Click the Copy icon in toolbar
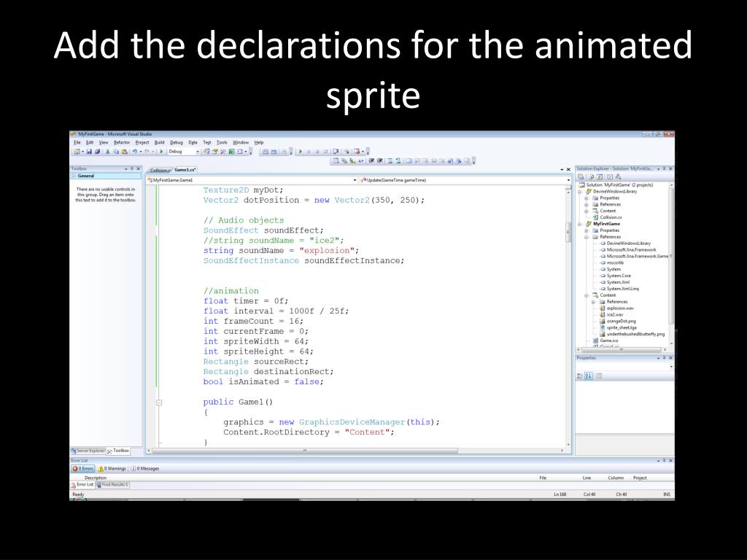 point(116,152)
